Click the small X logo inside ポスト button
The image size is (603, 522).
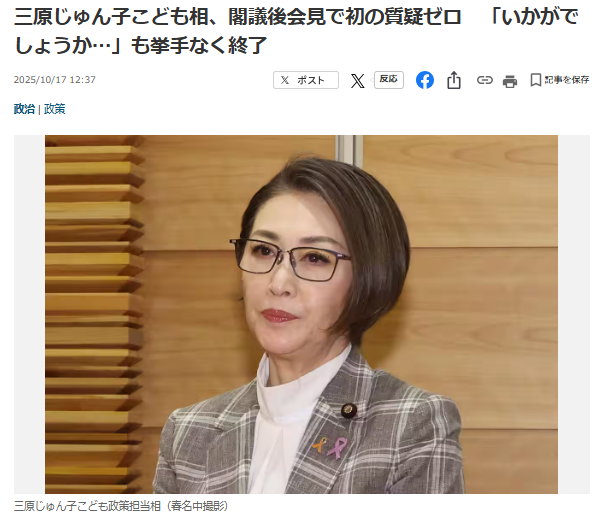285,80
